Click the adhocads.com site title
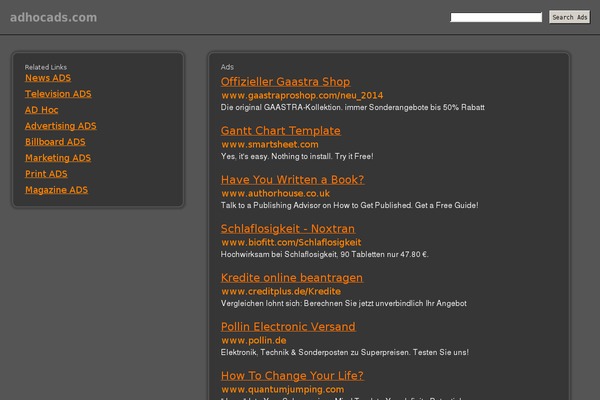This screenshot has width=600, height=400. pyautogui.click(x=54, y=17)
